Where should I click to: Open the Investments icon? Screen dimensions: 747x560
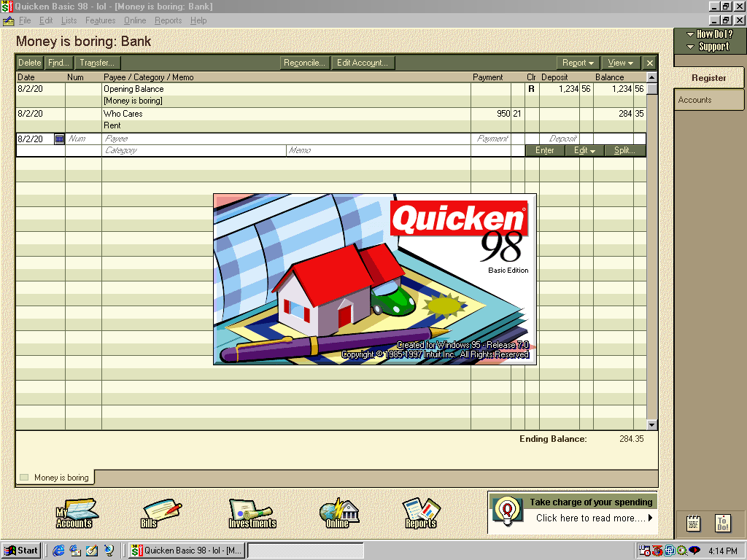click(252, 513)
